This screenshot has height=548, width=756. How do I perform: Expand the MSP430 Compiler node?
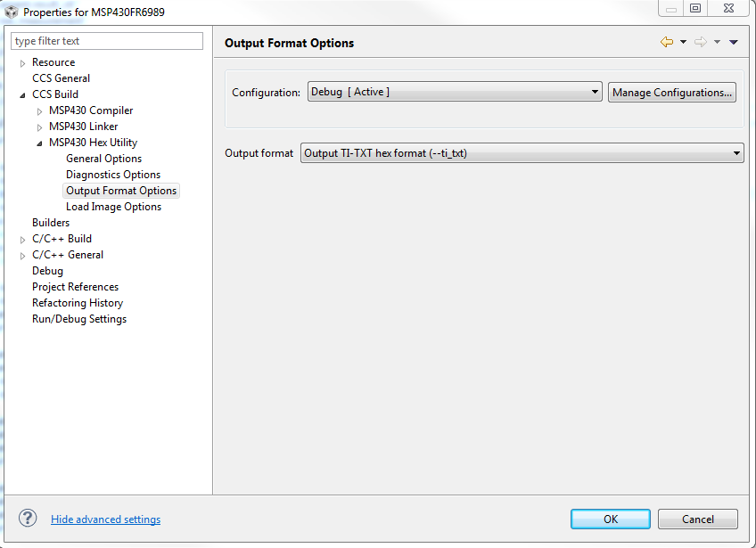pos(39,111)
